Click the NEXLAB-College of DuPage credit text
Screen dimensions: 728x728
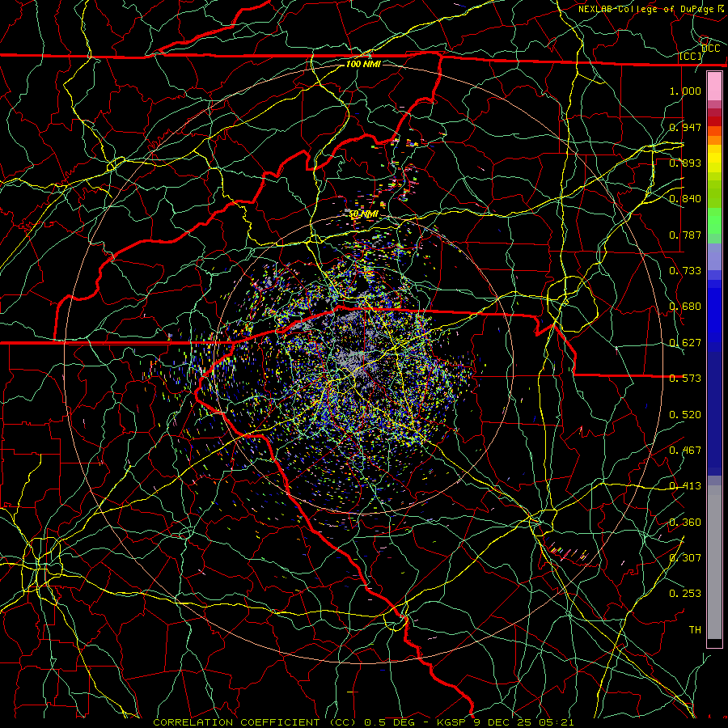[645, 9]
